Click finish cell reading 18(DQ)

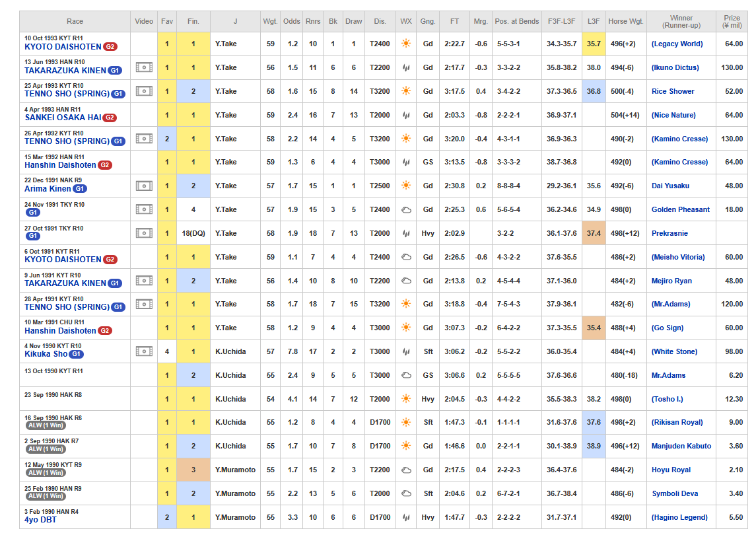click(193, 233)
